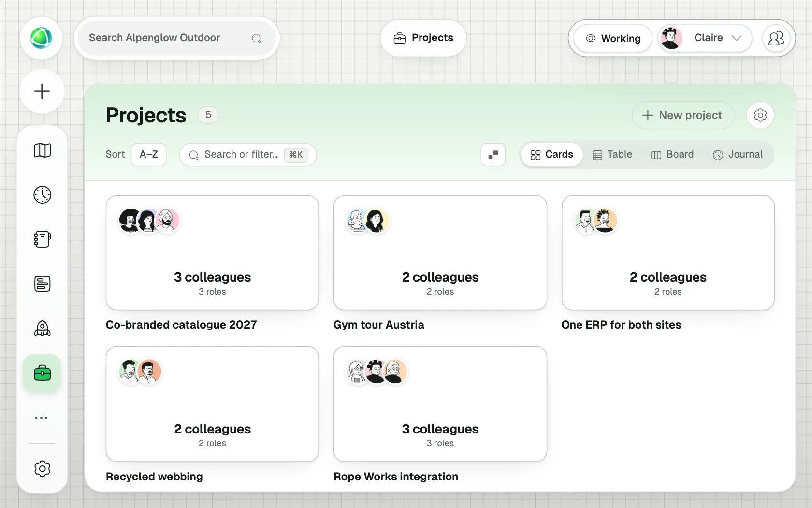Switch to Board view
812x508 pixels.
click(x=672, y=155)
